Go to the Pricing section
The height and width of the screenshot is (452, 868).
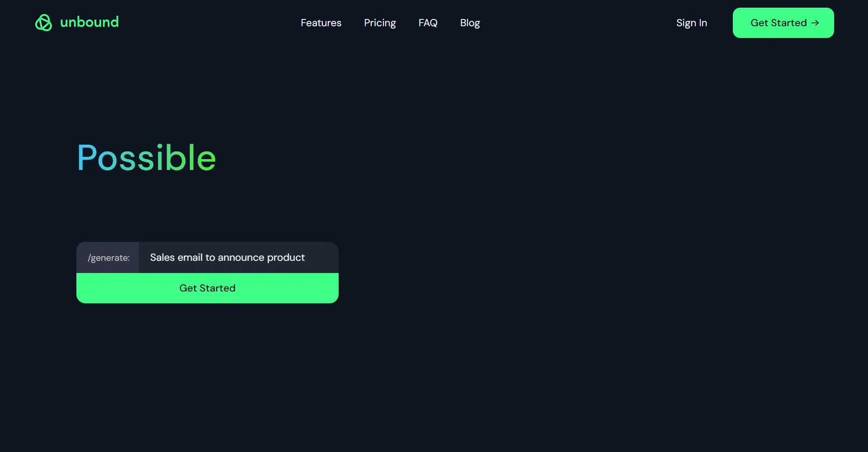(x=380, y=23)
